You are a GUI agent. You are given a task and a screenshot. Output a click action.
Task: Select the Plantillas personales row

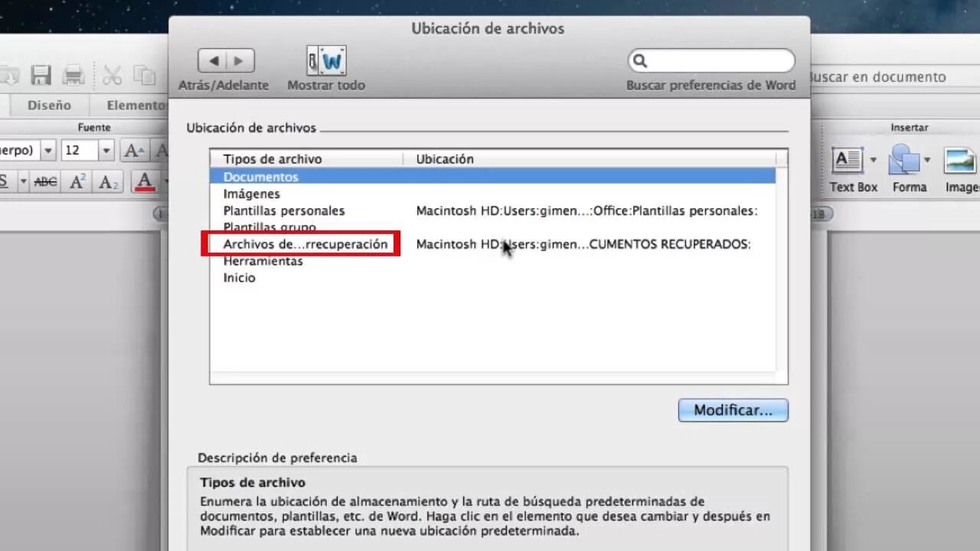click(x=493, y=210)
